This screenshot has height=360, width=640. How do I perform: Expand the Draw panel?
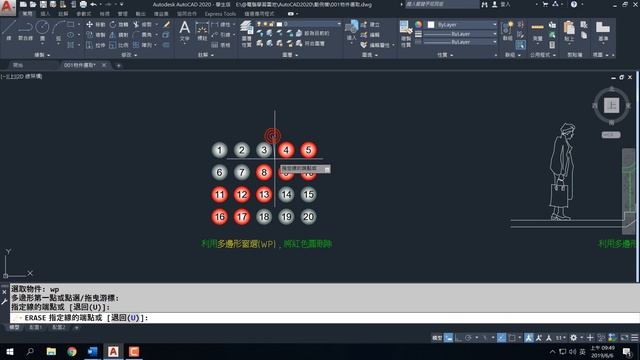pos(42,55)
